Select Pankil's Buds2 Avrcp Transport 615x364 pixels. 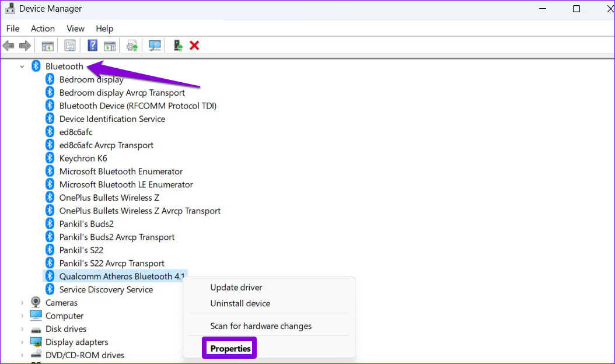[117, 237]
